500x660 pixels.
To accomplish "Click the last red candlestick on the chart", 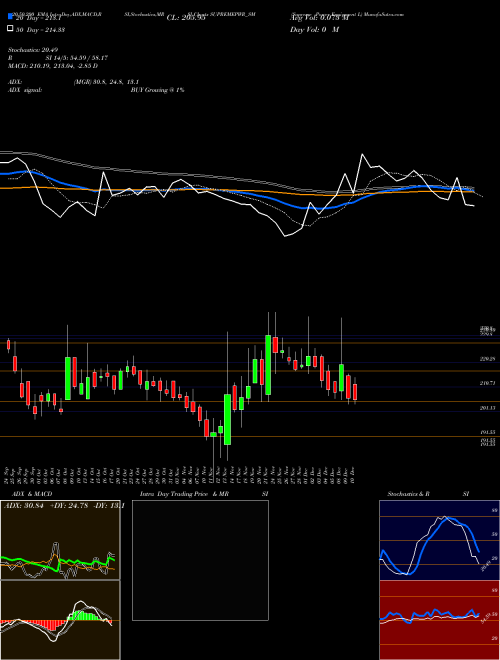I will (x=355, y=391).
